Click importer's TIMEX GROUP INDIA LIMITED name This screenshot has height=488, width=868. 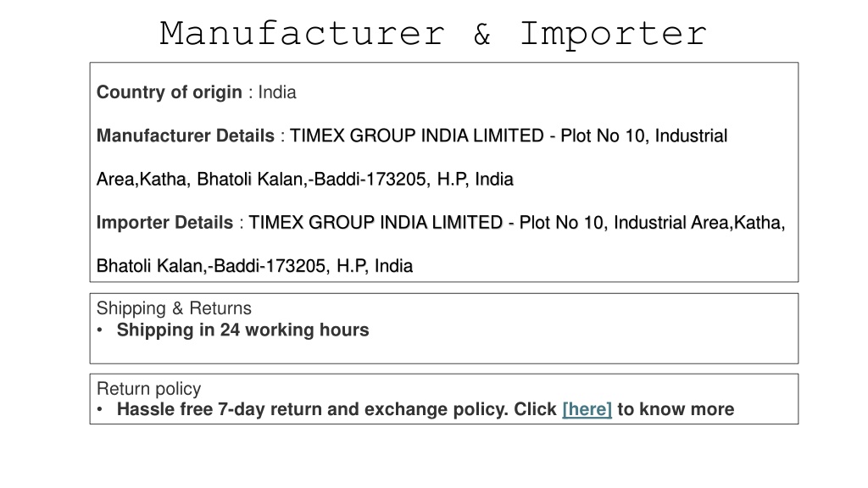376,223
